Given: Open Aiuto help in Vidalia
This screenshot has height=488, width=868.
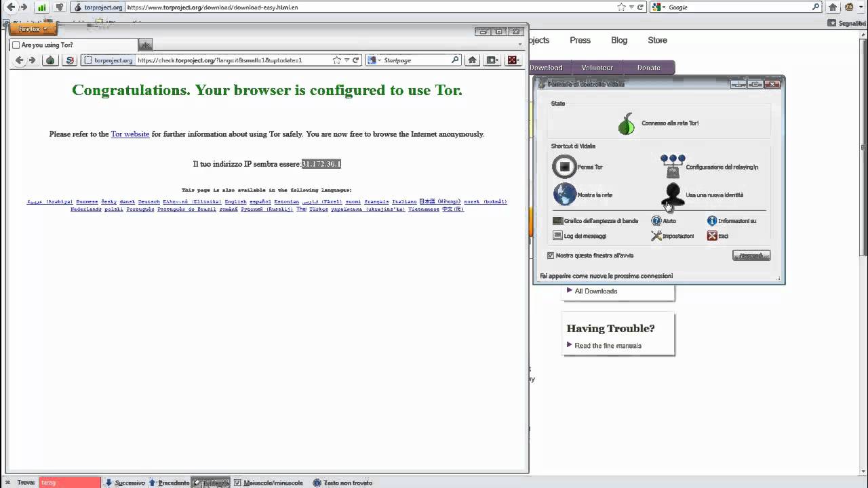Looking at the screenshot, I should pos(664,221).
